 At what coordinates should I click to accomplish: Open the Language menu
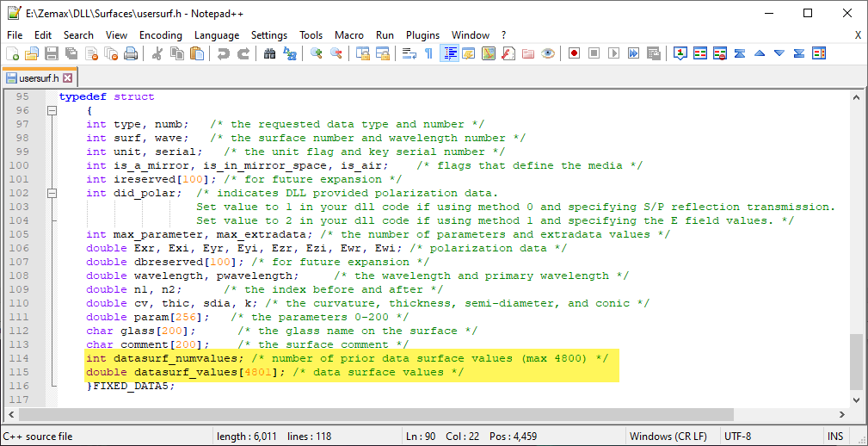[217, 35]
